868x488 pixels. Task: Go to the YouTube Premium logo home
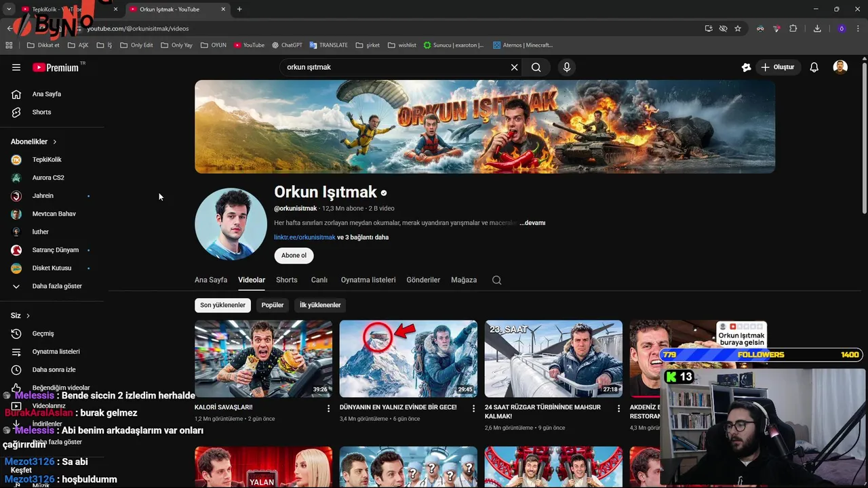(x=56, y=67)
